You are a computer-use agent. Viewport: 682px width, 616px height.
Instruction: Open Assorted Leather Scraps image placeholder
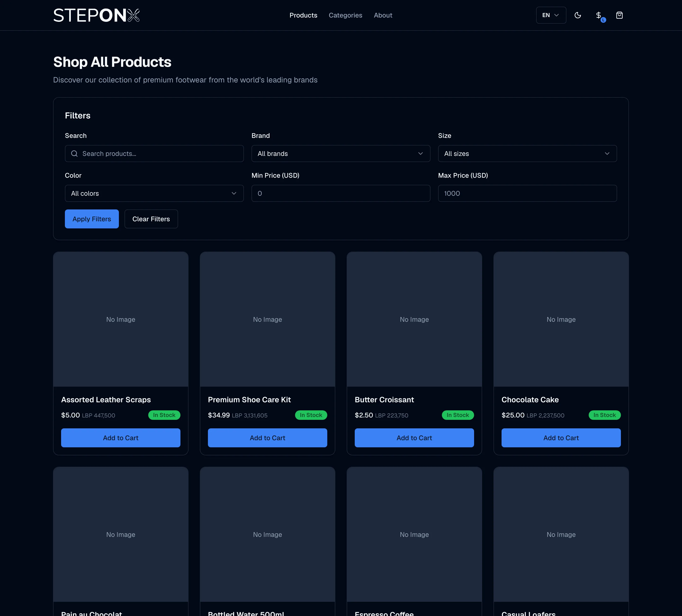point(121,319)
